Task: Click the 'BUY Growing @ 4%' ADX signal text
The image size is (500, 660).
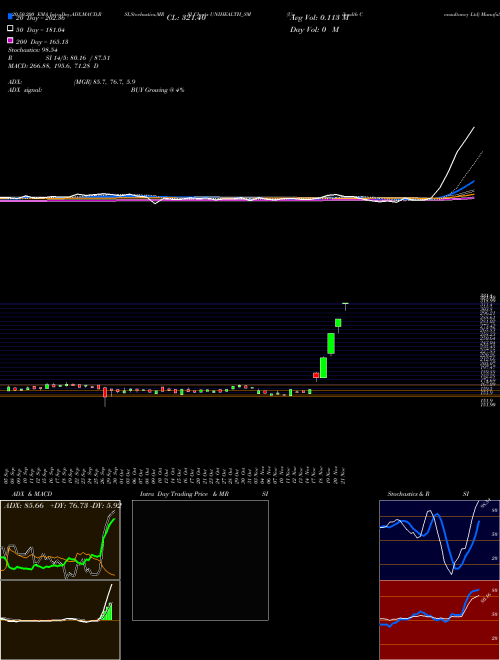Action: (157, 90)
